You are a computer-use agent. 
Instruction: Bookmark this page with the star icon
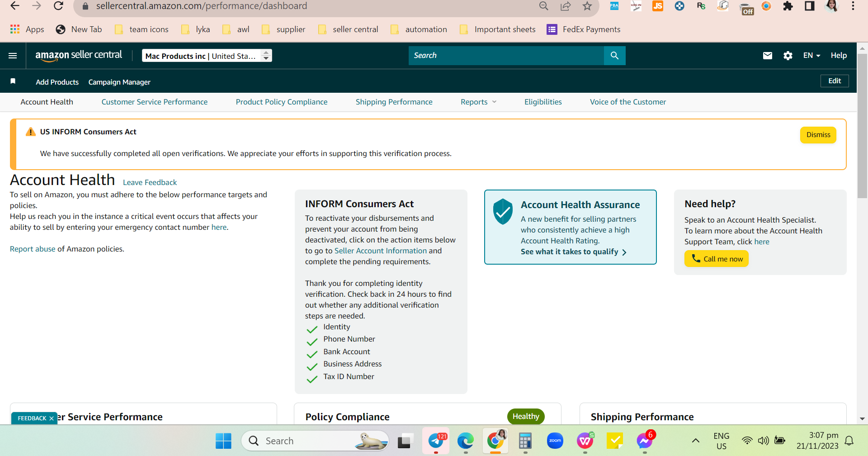click(587, 6)
